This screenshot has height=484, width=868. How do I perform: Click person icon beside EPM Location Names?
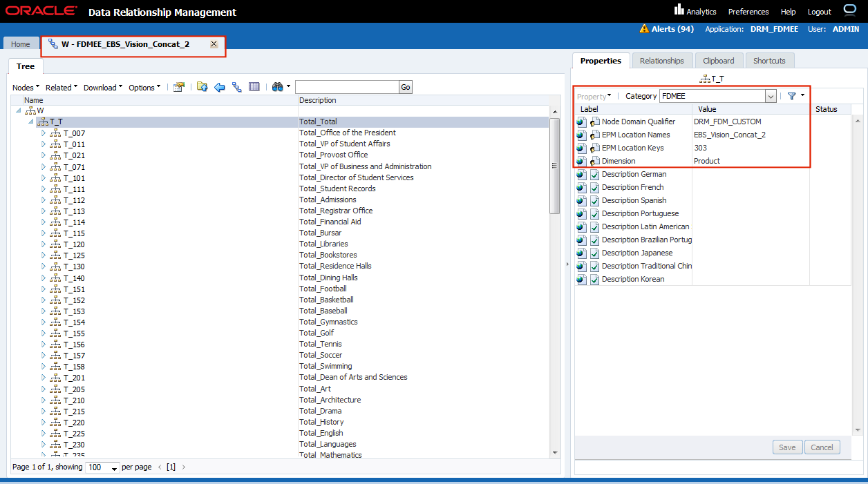(x=594, y=135)
